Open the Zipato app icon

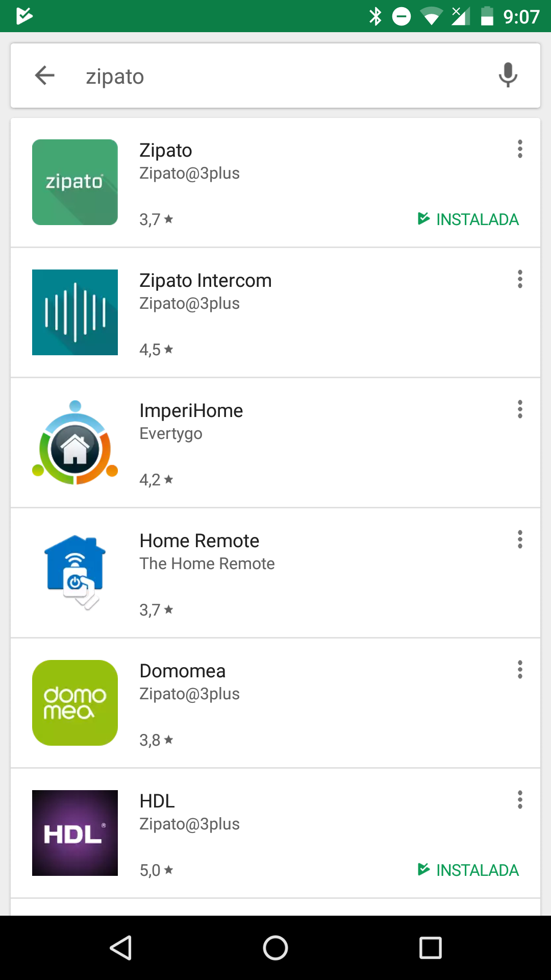tap(75, 182)
